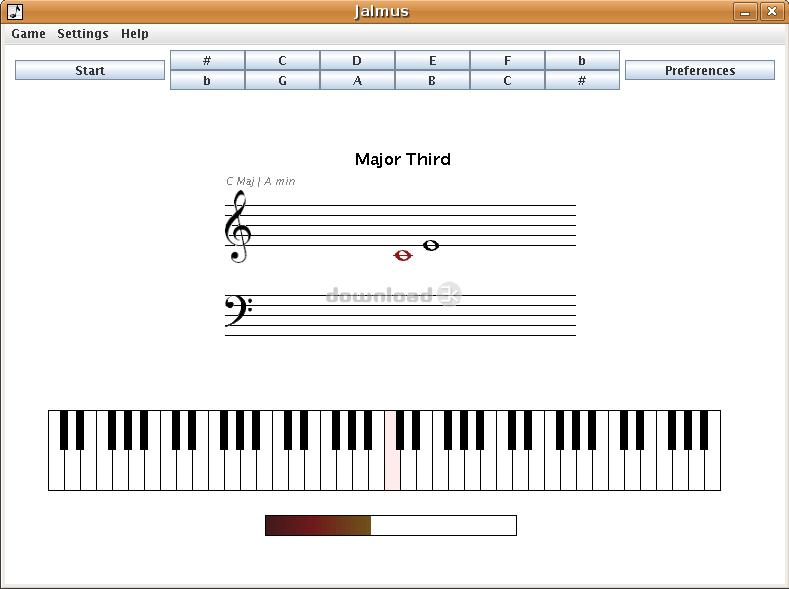
Task: Click the G note button
Action: point(282,80)
